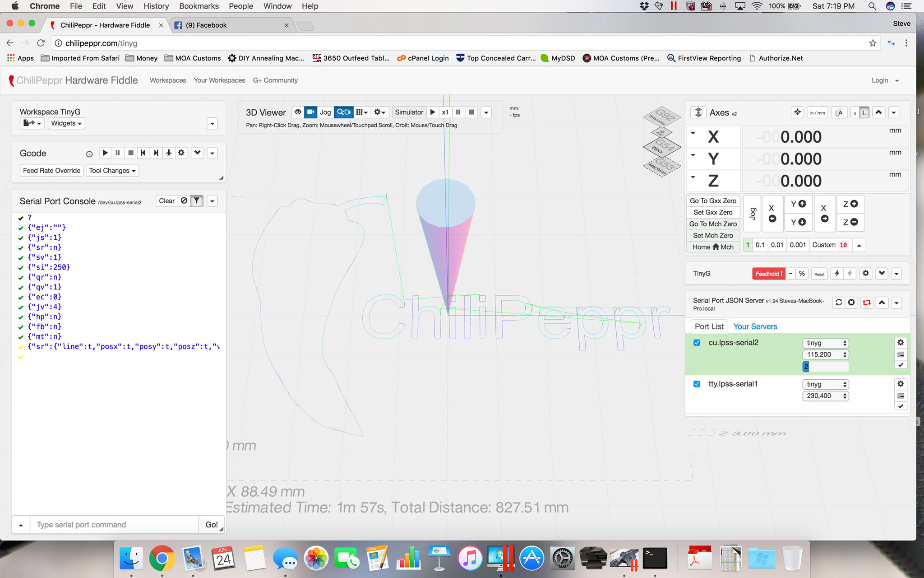Select the 0.01 jog increment
The height and width of the screenshot is (578, 924).
coord(777,245)
